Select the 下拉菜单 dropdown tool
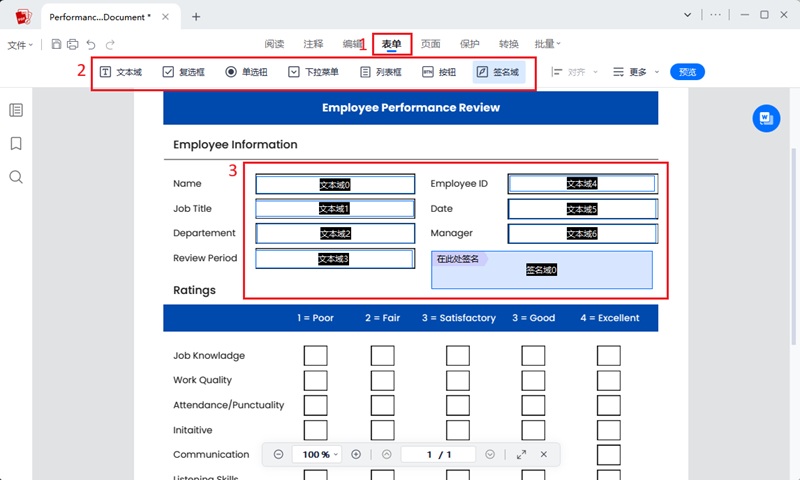The width and height of the screenshot is (800, 480). coord(313,72)
